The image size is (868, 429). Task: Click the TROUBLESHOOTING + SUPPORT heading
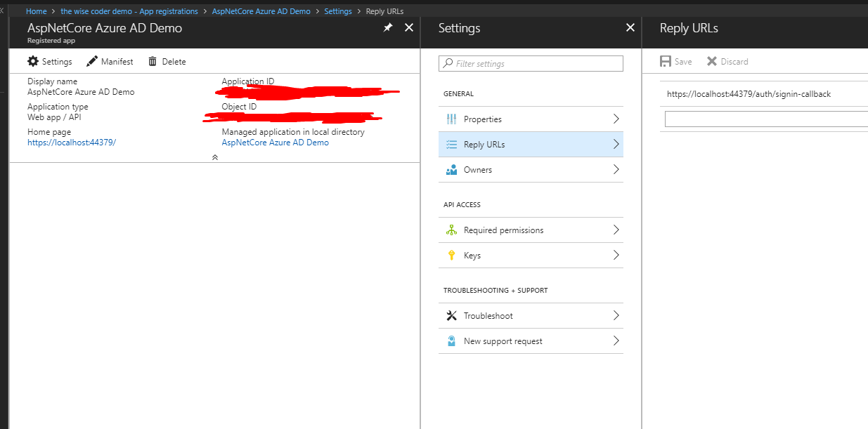click(x=495, y=291)
